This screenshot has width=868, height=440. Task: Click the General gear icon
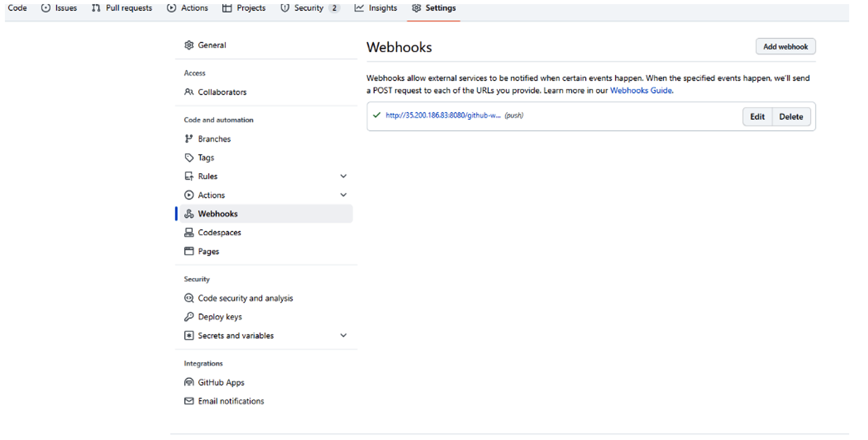pos(189,45)
